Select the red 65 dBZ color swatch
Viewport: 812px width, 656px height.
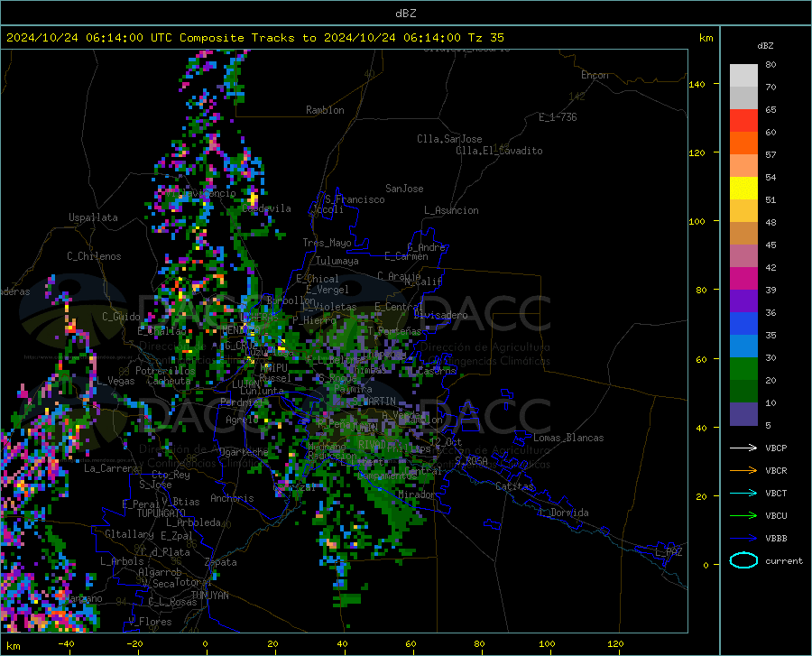click(743, 121)
